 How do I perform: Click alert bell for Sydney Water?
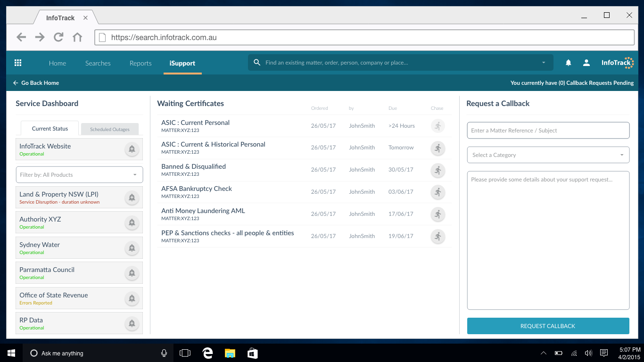click(132, 248)
